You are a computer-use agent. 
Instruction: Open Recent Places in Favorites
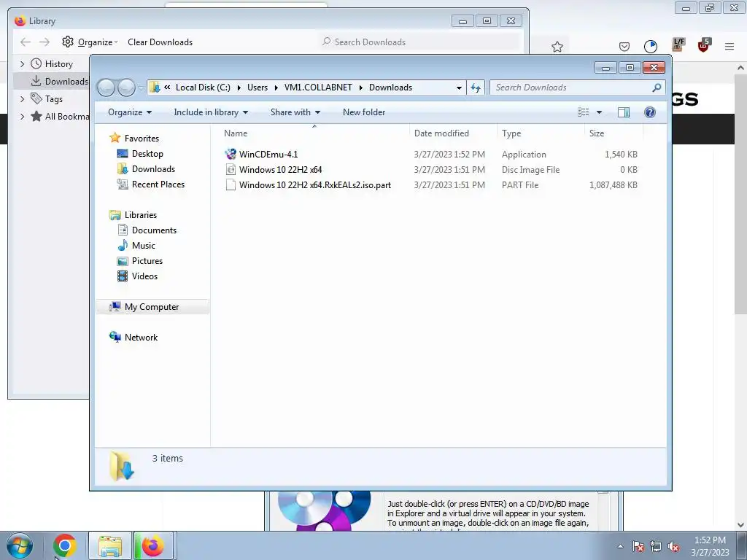click(158, 184)
